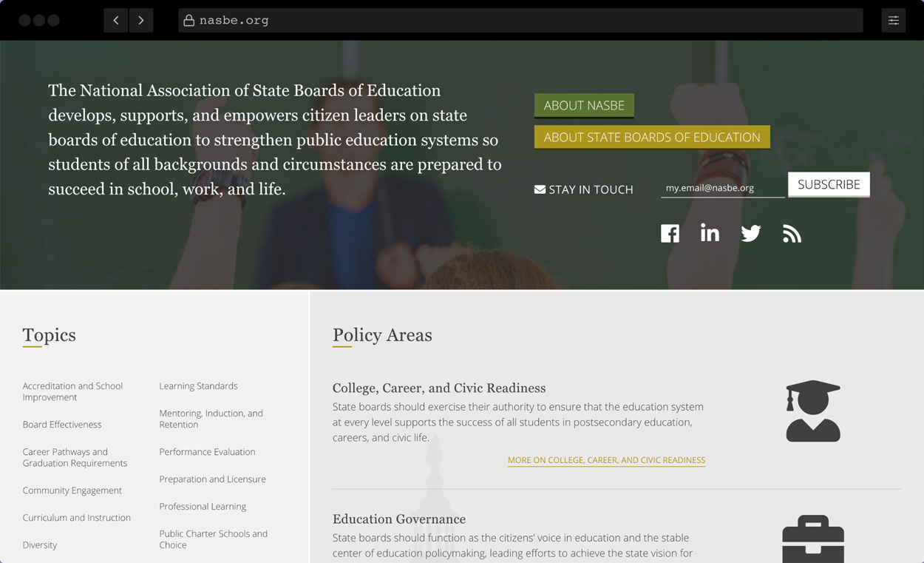Navigate back using the left arrow button
Screen dimensions: 924x563
115,20
